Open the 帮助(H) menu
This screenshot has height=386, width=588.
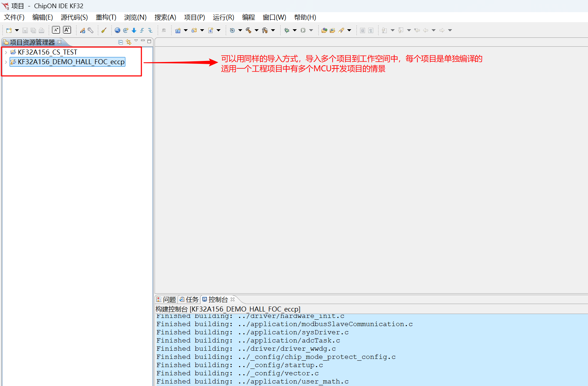(305, 17)
